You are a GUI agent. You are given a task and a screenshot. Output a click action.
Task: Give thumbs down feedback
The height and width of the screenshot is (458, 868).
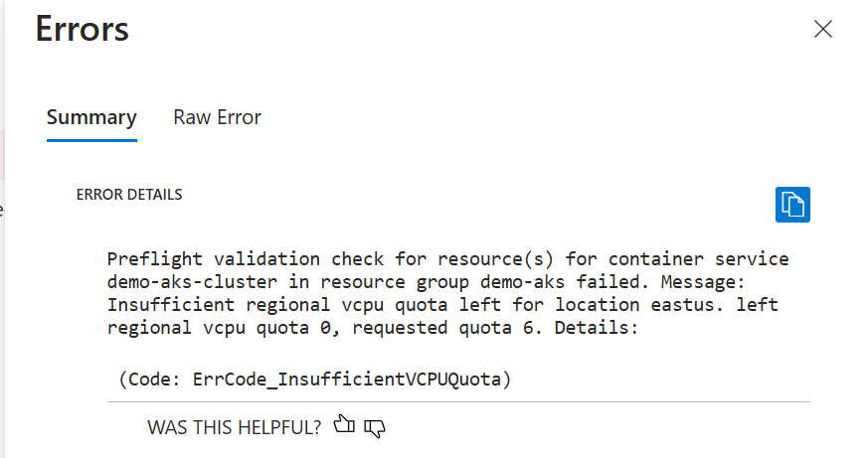374,428
